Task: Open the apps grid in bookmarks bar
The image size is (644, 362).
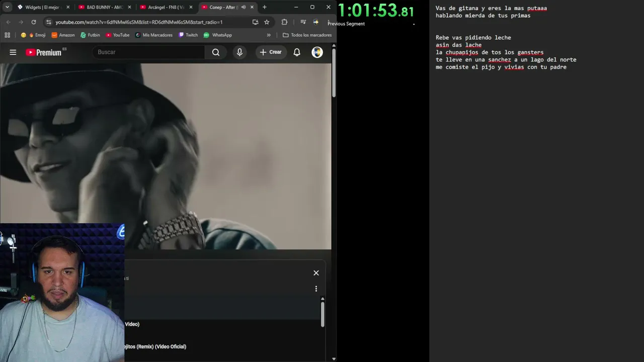Action: pyautogui.click(x=7, y=35)
